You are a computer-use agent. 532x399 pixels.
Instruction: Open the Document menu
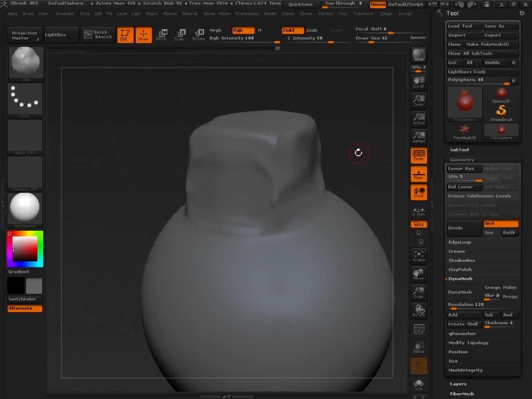point(64,14)
